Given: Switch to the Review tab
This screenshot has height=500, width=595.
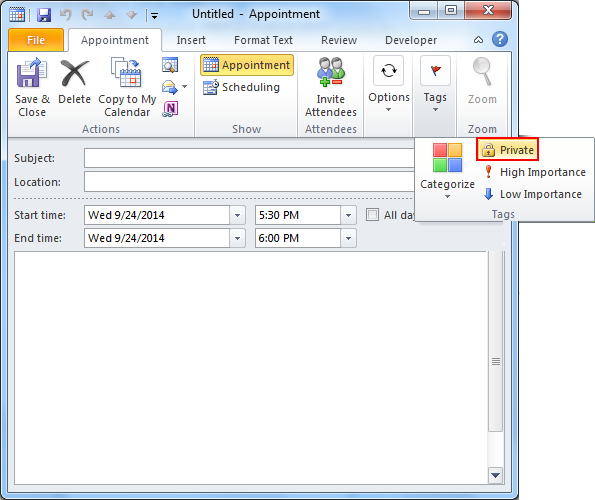Looking at the screenshot, I should click(339, 40).
